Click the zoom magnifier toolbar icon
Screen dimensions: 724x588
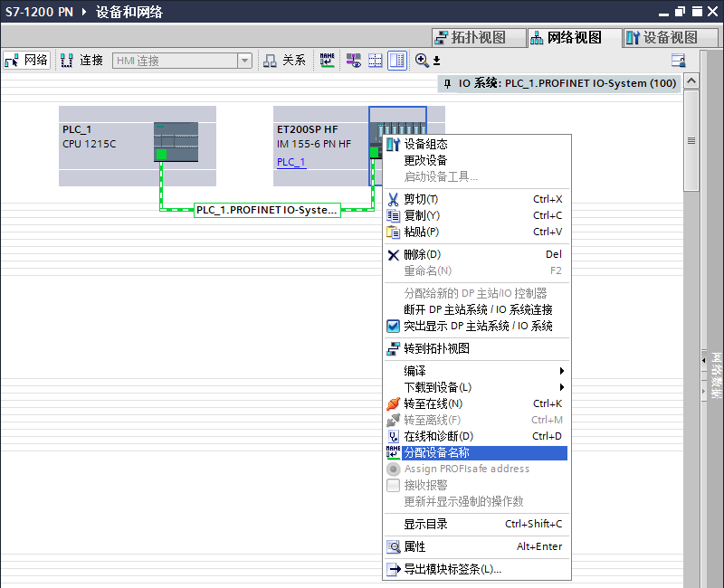(422, 61)
